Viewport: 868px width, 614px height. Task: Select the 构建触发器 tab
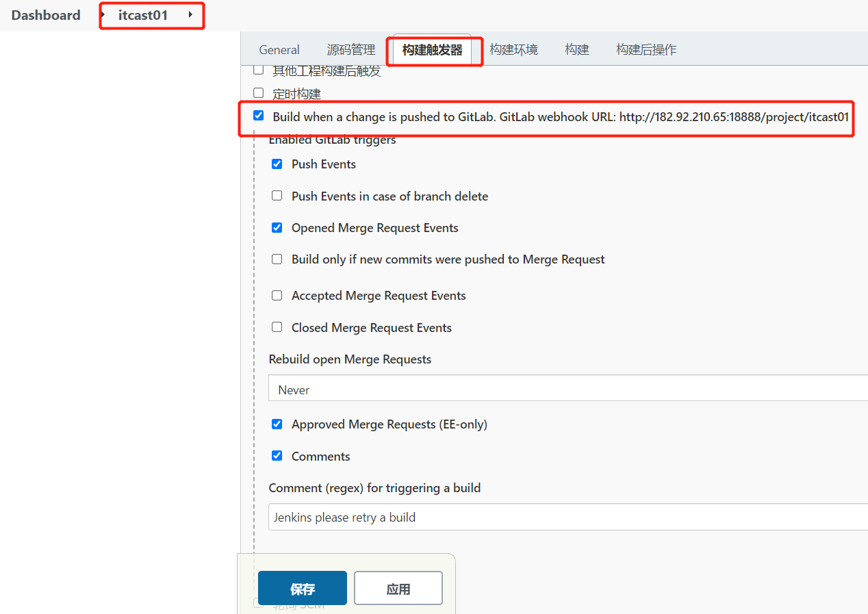(x=433, y=50)
